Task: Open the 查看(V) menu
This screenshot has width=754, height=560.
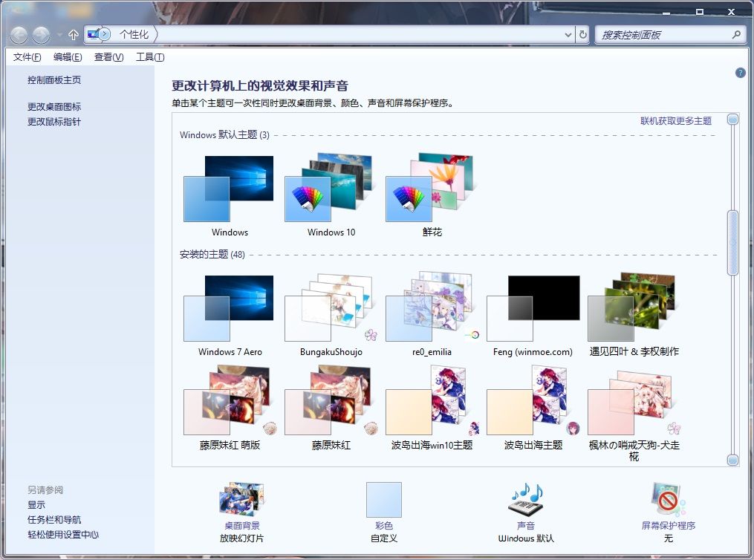Action: (108, 57)
